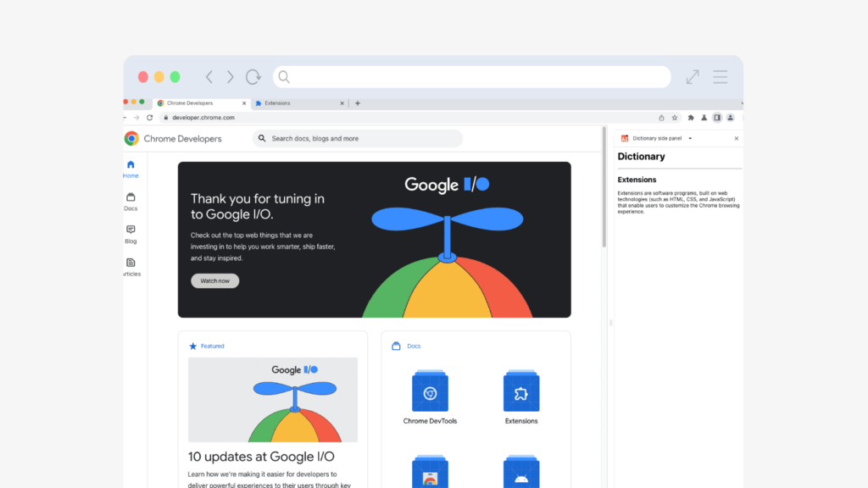Open the Extensions puzzle-piece menu in the toolbar

coord(690,118)
